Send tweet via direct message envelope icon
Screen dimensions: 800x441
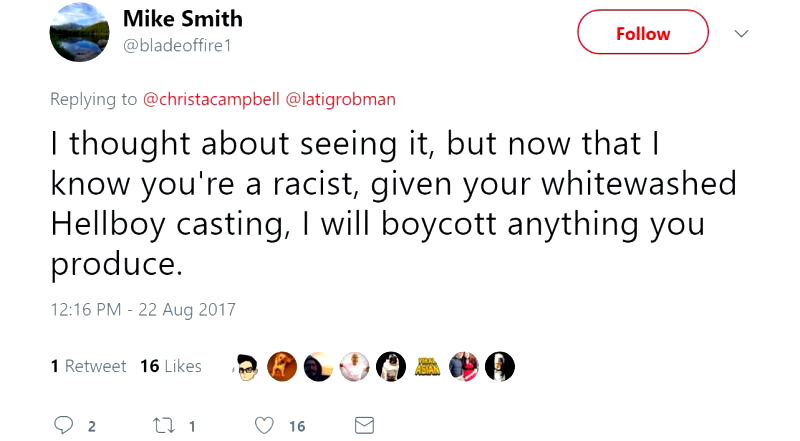point(364,425)
